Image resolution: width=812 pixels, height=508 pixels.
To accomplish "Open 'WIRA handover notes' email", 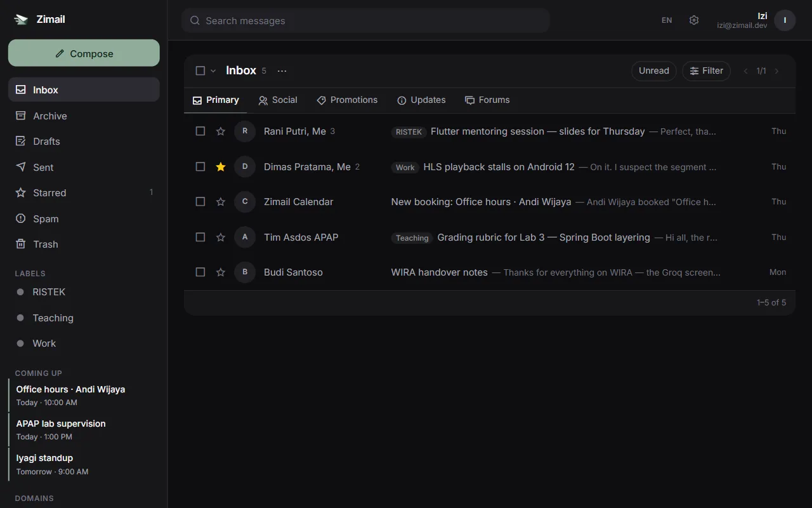I will (x=440, y=272).
